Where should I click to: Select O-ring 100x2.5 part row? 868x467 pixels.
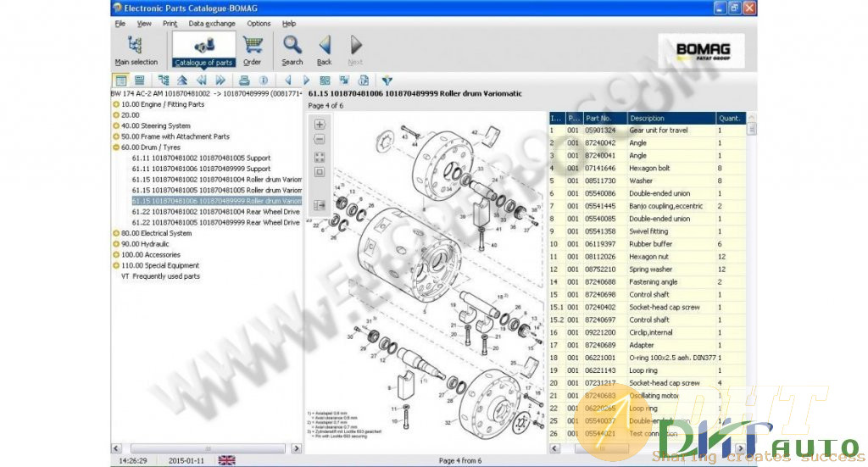(648, 358)
